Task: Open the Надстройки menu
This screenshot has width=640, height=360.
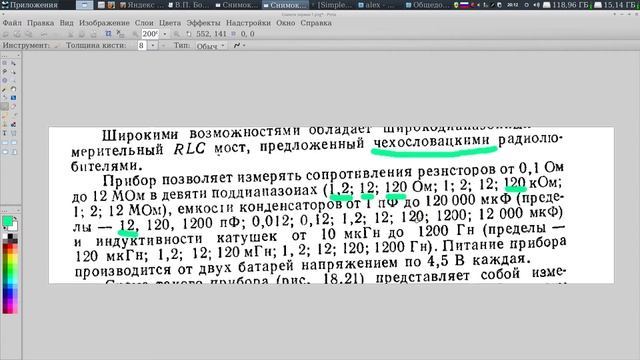Action: coord(248,23)
